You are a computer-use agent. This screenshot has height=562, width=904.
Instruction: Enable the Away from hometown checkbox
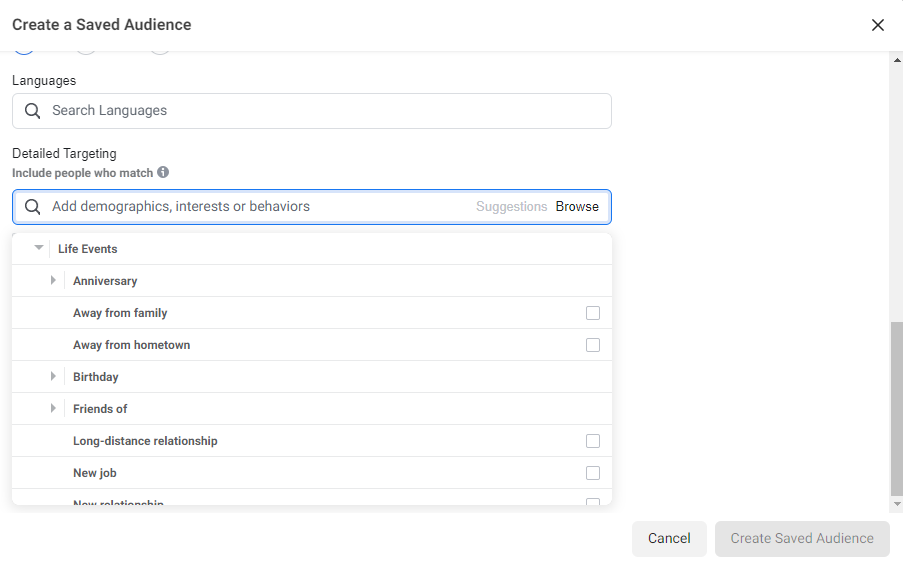593,345
